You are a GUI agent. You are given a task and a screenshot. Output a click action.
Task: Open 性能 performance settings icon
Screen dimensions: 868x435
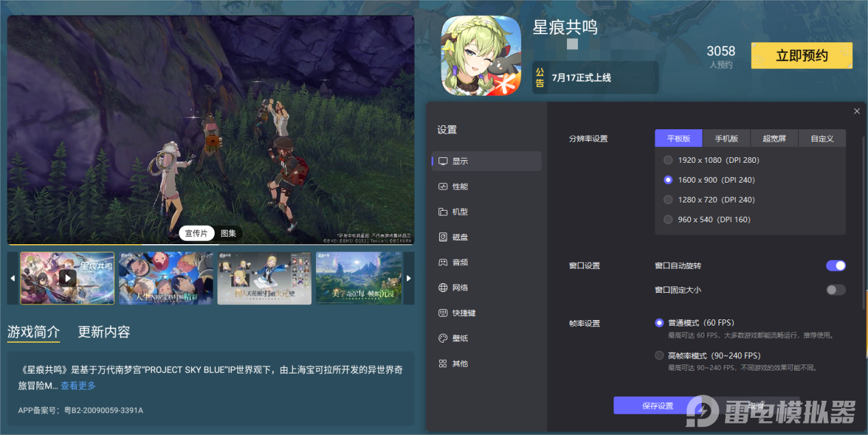coord(443,187)
